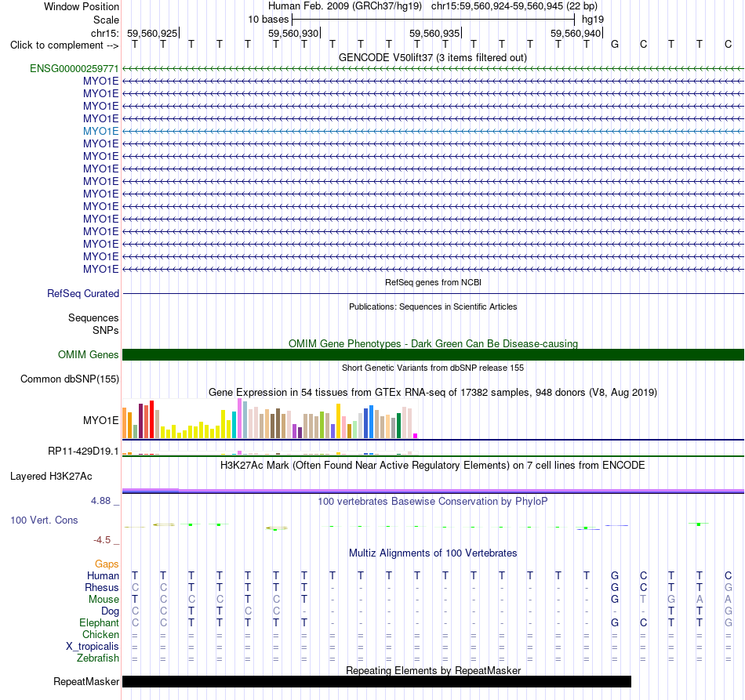The height and width of the screenshot is (700, 745).
Task: Click the MYO1E label beside the GTEx bar chart
Action: pos(100,420)
